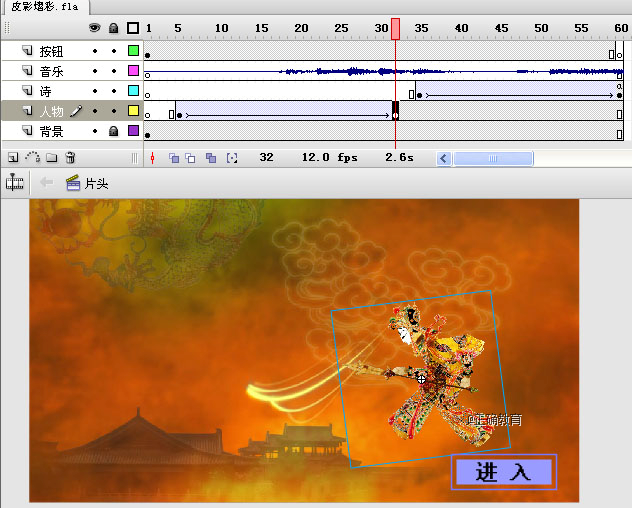Click the timeline hide/show icon
The height and width of the screenshot is (508, 632).
15,183
